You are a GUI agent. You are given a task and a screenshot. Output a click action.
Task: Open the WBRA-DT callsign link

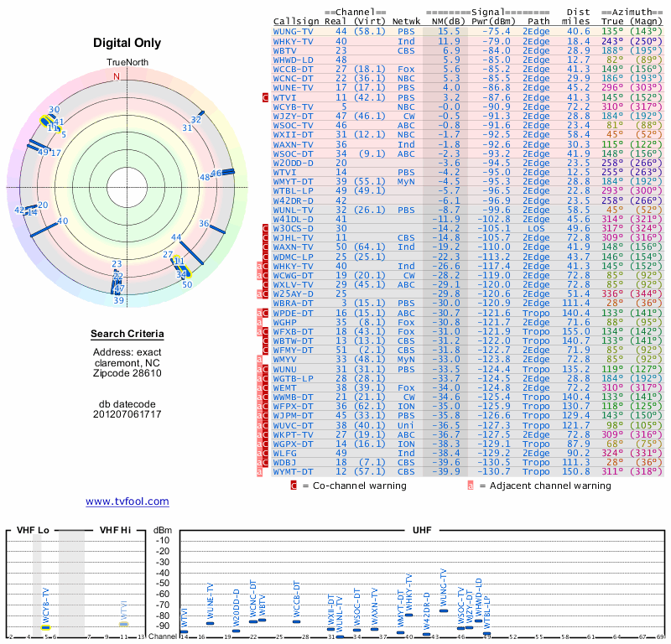(294, 303)
